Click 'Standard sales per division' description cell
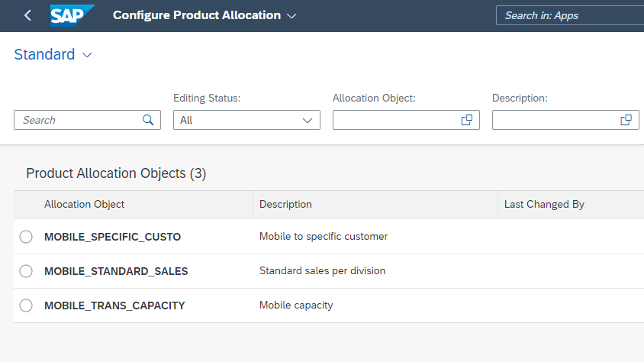 coord(323,271)
